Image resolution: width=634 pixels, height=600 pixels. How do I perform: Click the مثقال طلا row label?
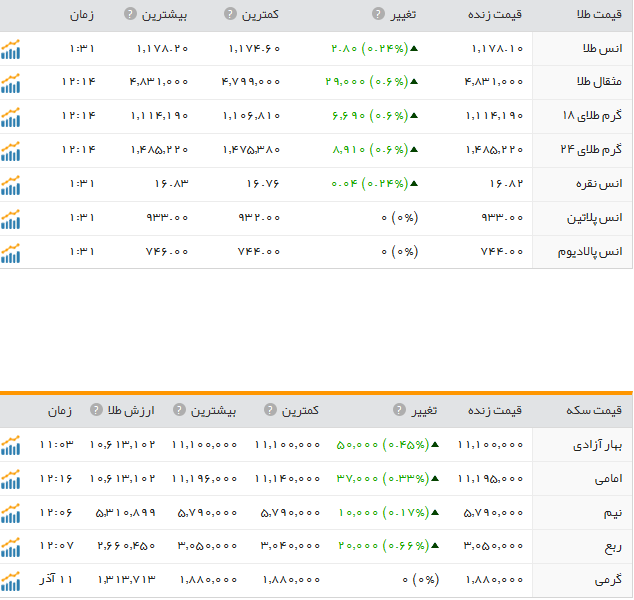point(599,82)
